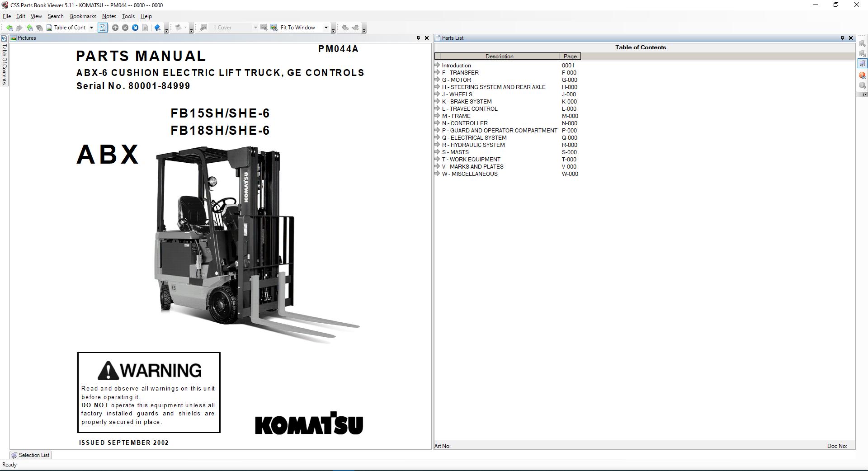Select the add to shopping cart icon
The width and height of the screenshot is (868, 471).
(862, 44)
